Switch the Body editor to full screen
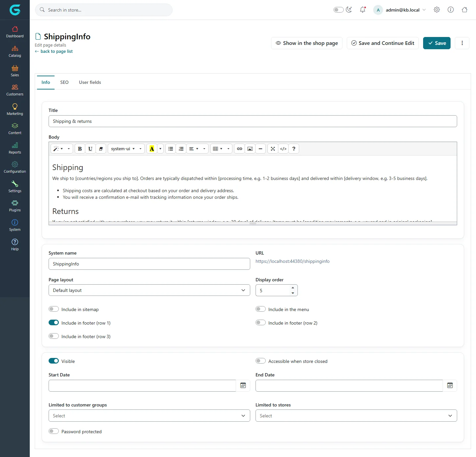476x457 pixels. [x=273, y=149]
